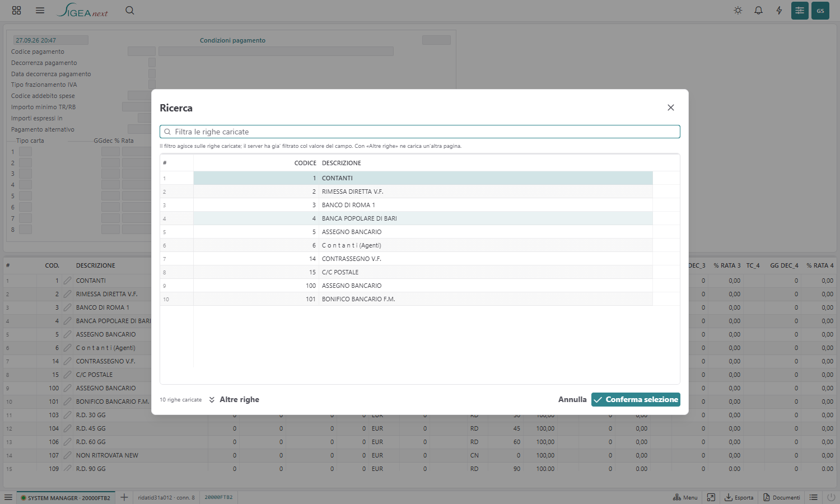This screenshot has height=504, width=840.
Task: Click the edit pencil for RIMESSA DIRETTA V.F. row
Action: [x=67, y=294]
